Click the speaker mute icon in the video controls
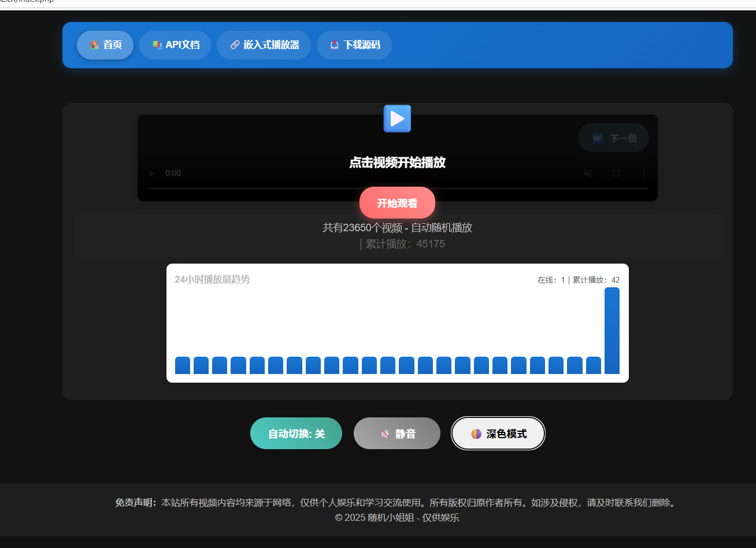756x548 pixels. 588,173
